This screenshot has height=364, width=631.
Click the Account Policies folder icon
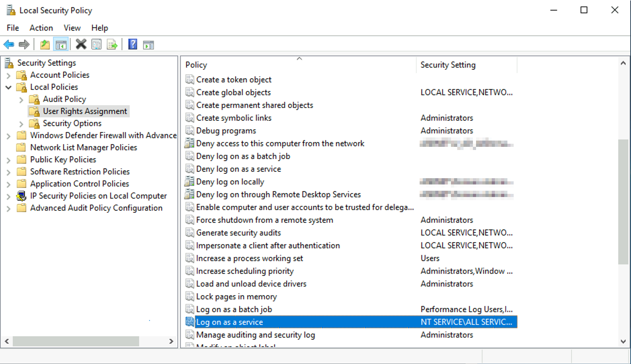21,75
